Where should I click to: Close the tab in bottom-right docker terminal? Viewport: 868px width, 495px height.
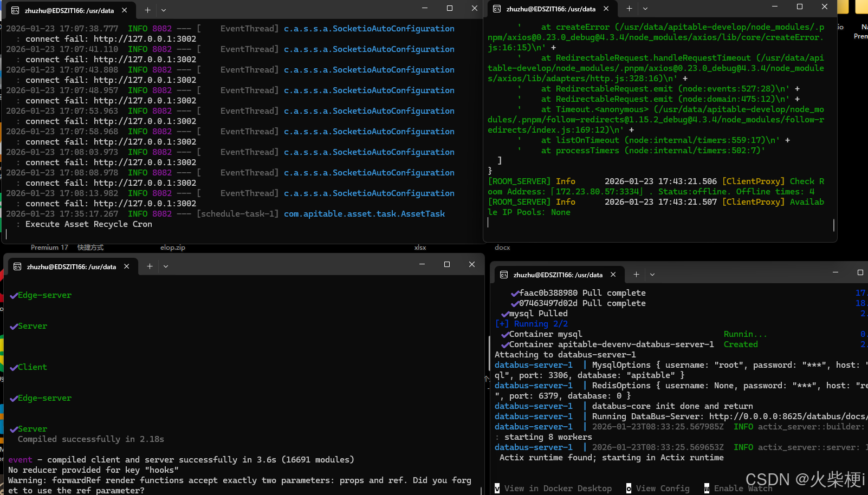(x=613, y=275)
